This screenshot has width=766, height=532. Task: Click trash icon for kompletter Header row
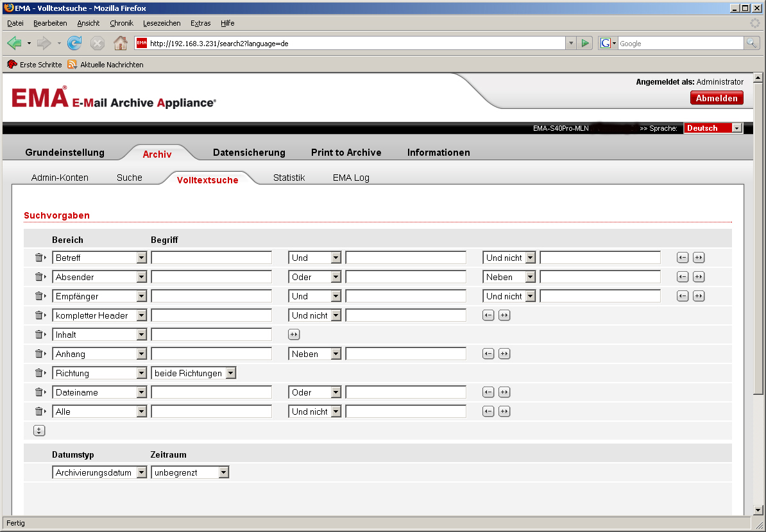pyautogui.click(x=39, y=315)
